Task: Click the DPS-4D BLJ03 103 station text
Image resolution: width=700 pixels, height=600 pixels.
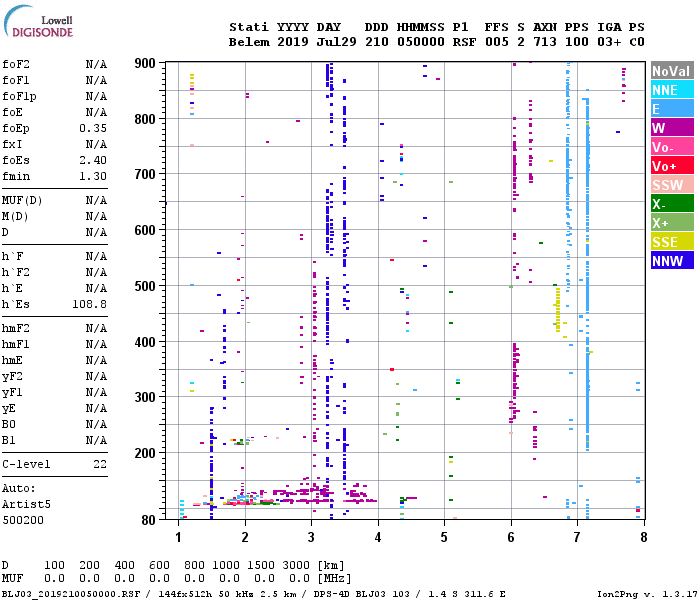Action: click(x=362, y=594)
